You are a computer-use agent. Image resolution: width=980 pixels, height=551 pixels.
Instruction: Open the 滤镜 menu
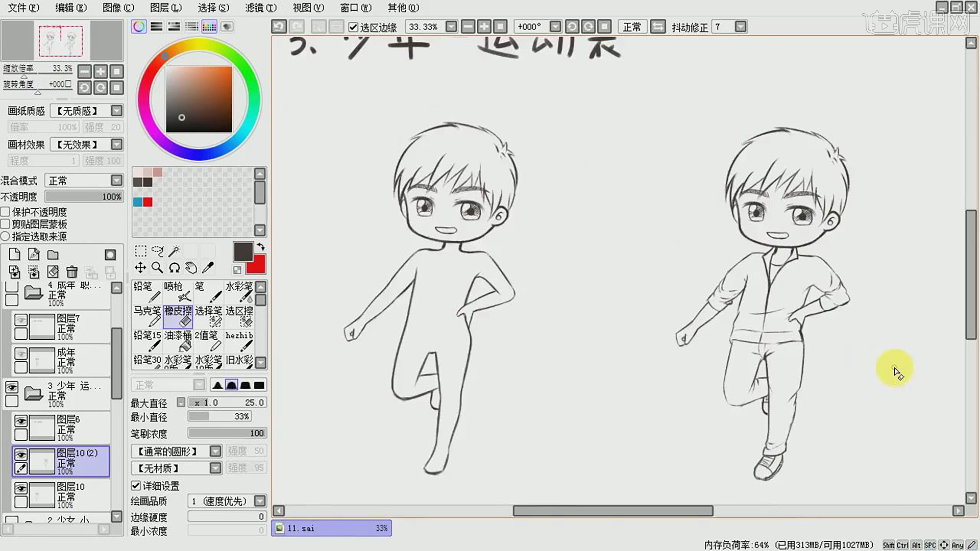[x=260, y=8]
